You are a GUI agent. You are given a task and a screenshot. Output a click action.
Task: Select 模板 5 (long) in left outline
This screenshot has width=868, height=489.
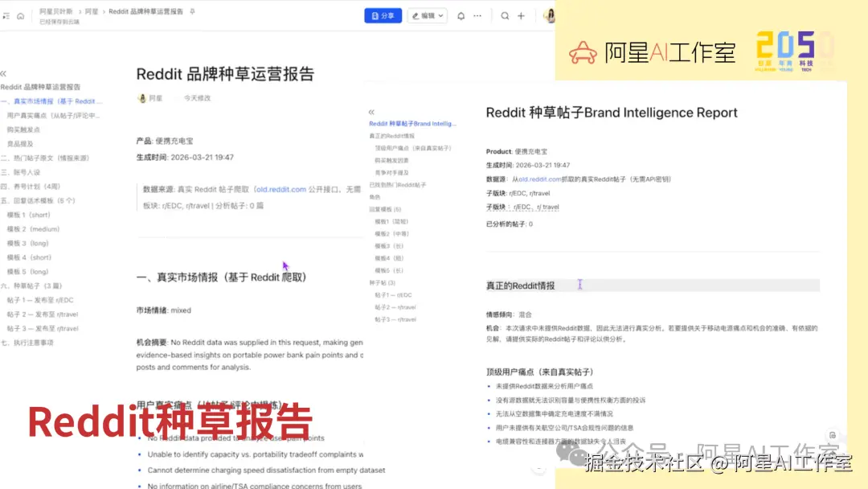tap(27, 272)
